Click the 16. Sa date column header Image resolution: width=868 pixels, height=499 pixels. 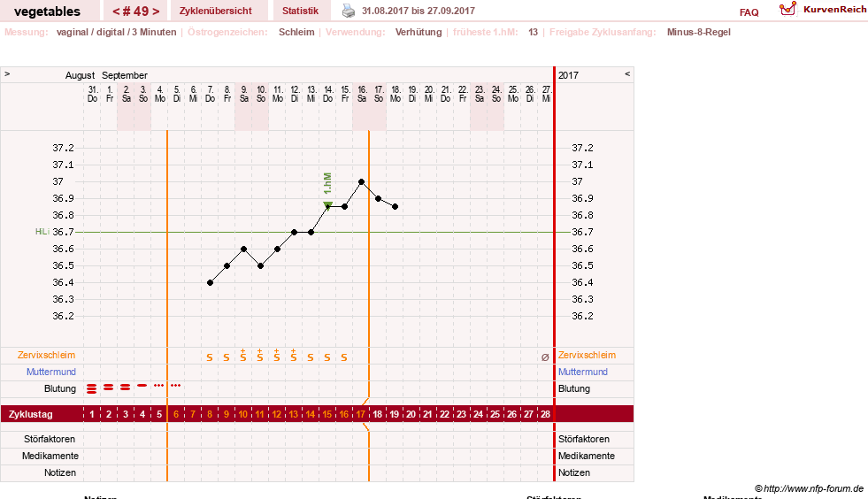point(362,94)
